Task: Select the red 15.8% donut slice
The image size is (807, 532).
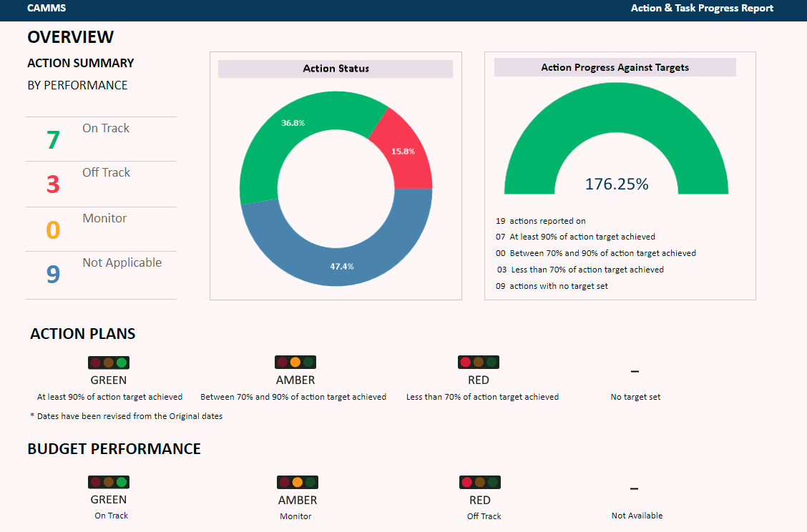Action: [x=404, y=152]
